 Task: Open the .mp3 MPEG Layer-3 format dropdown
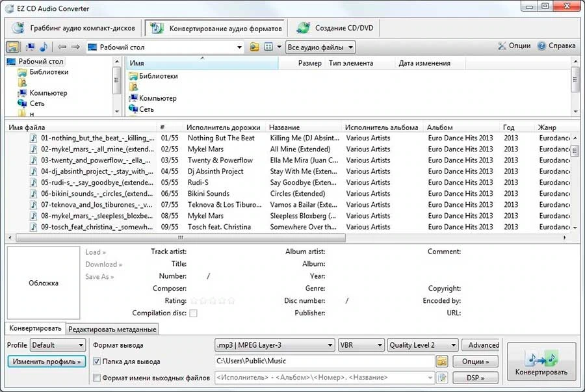click(274, 345)
